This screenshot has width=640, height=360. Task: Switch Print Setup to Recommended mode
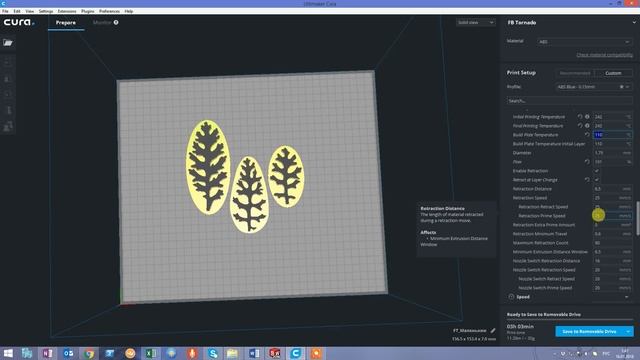(575, 73)
